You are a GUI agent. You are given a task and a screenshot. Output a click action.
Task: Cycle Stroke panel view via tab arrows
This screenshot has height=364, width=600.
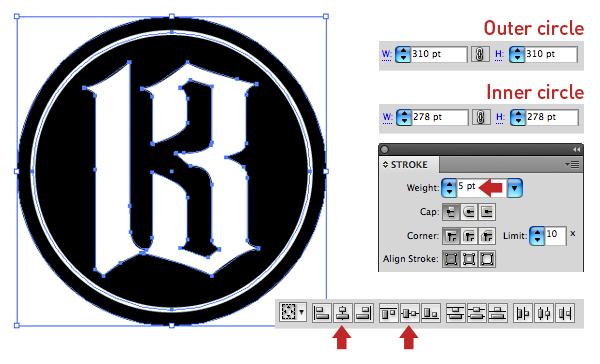pyautogui.click(x=385, y=165)
